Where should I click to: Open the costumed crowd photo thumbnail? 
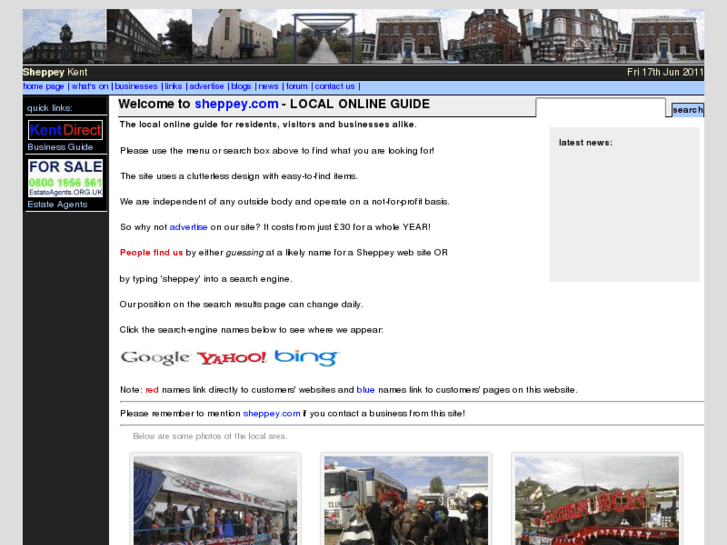[406, 500]
